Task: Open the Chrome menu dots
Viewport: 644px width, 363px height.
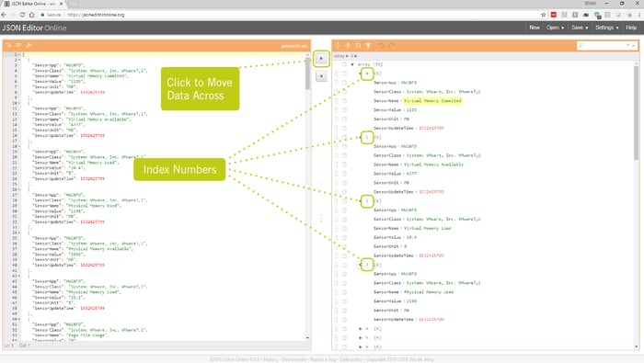Action: [x=639, y=15]
